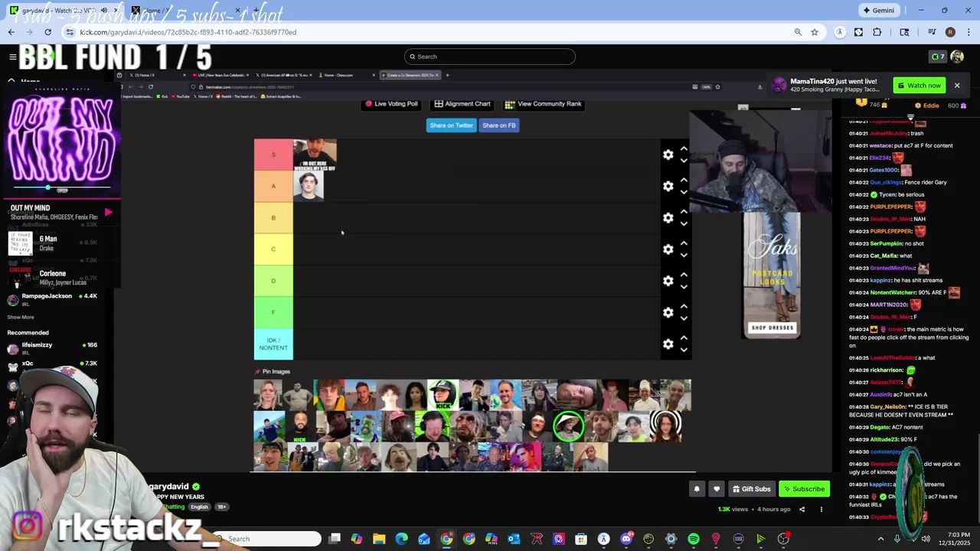
Task: Move the C tier row down
Action: pos(684,256)
